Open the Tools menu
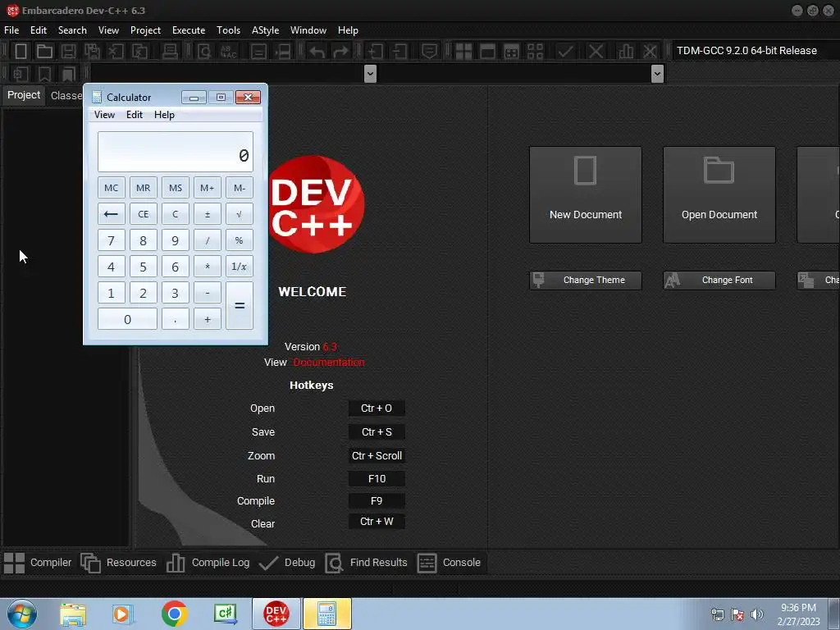This screenshot has width=840, height=630. coord(228,30)
